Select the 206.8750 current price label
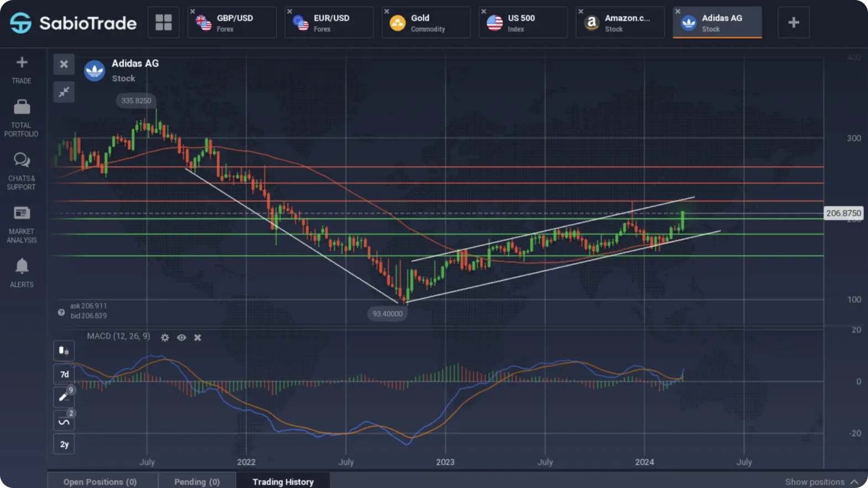 coord(843,213)
